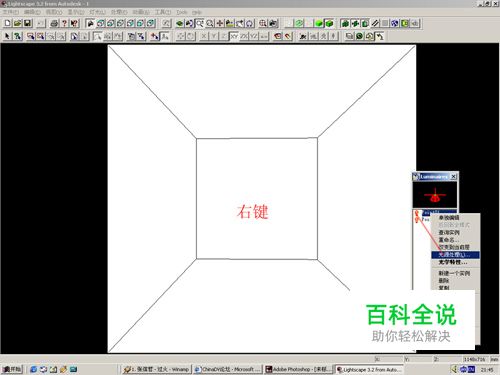Toggle the ZX plane constraint button
This screenshot has width=500, height=375.
click(244, 36)
